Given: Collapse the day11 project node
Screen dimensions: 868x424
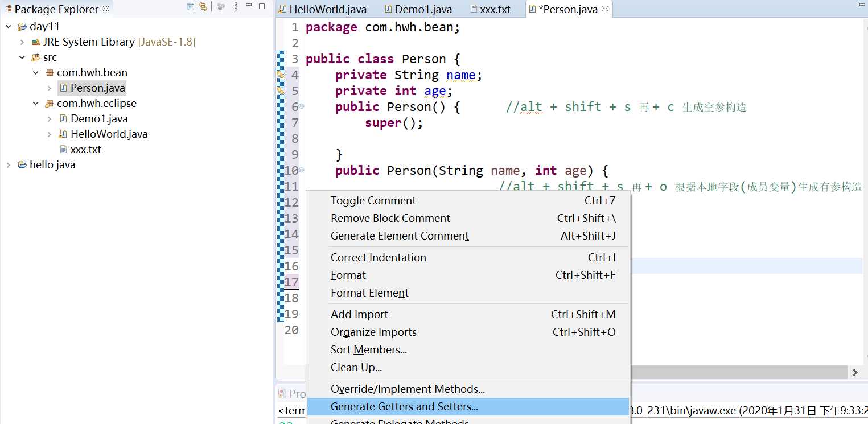Looking at the screenshot, I should (8, 27).
